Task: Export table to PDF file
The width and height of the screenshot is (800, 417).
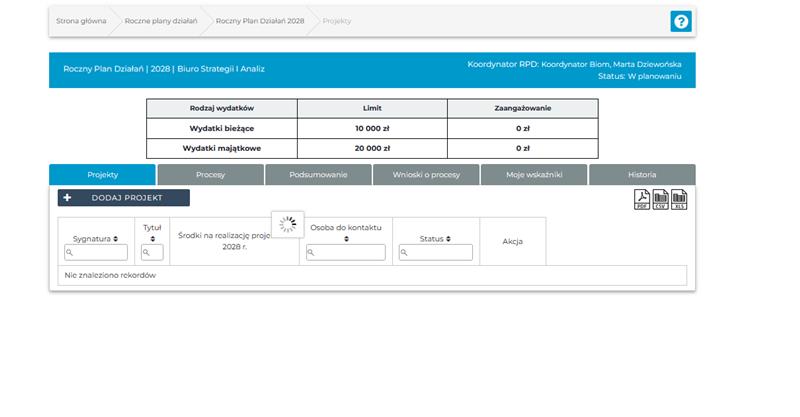Action: (642, 200)
